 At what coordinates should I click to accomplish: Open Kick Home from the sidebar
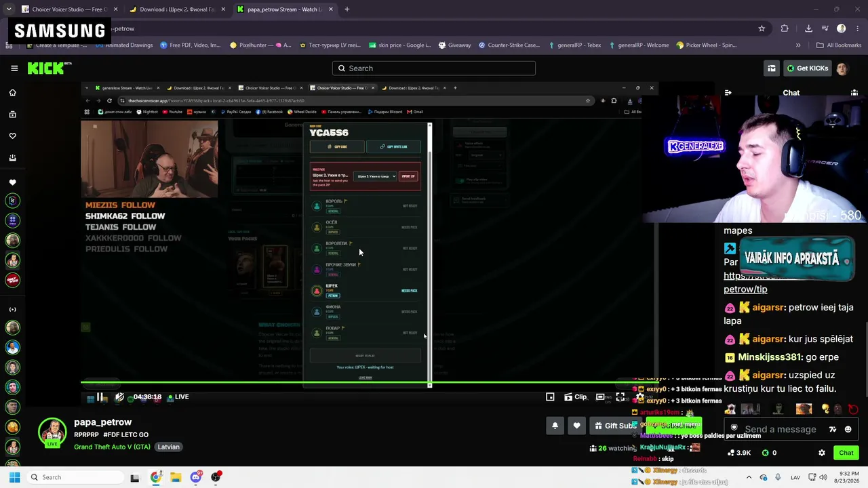(x=12, y=93)
